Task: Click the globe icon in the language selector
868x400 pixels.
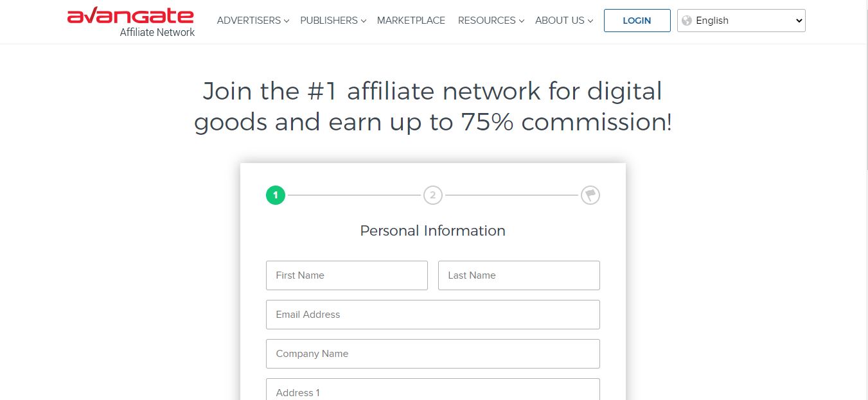Action: [x=688, y=20]
